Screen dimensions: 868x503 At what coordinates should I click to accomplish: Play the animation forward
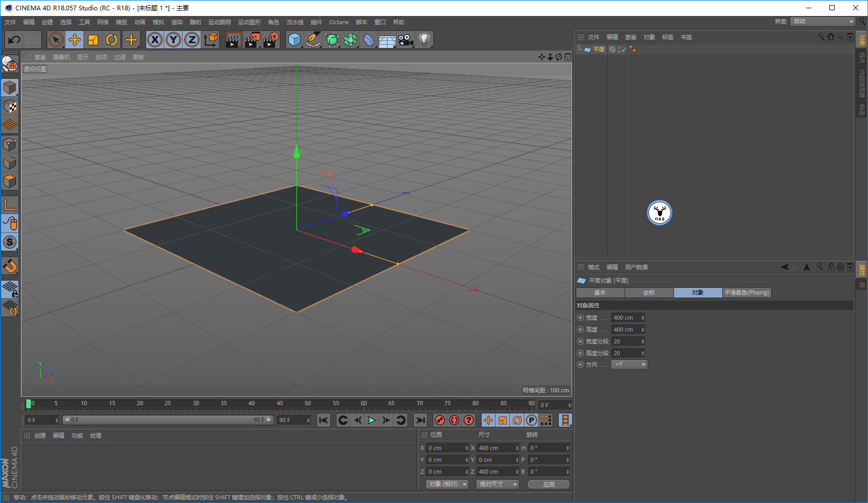[371, 421]
